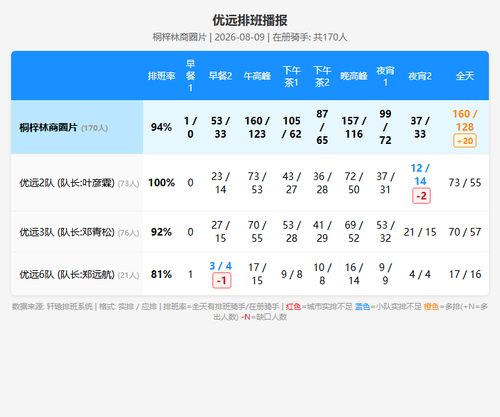Click the 105 / 62 cell

click(292, 127)
